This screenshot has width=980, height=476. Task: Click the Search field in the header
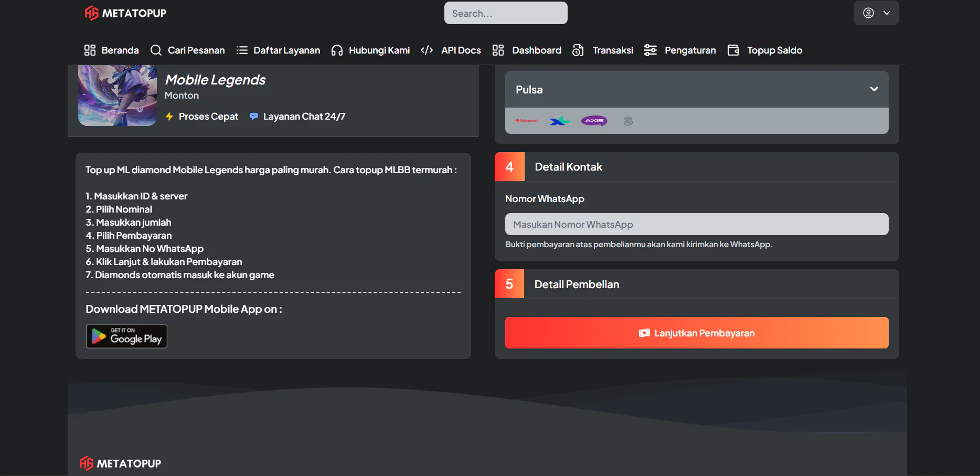pos(506,13)
